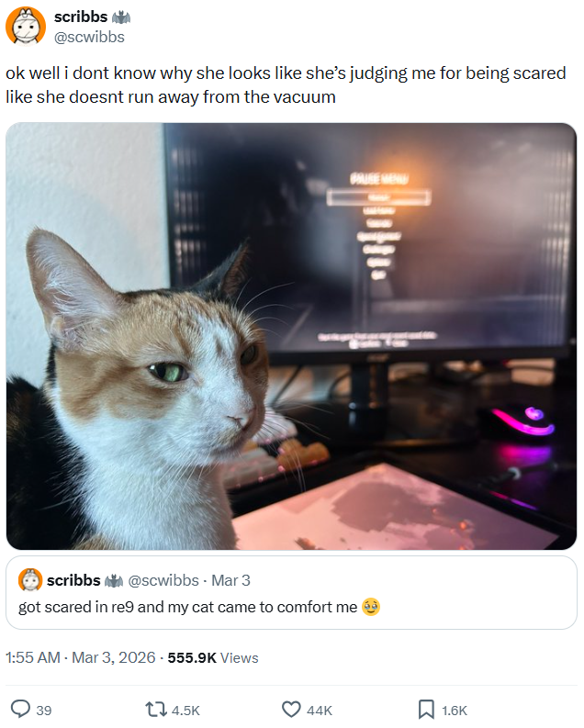The image size is (584, 728).
Task: Open the scribbs profile avatar at top
Action: (26, 27)
